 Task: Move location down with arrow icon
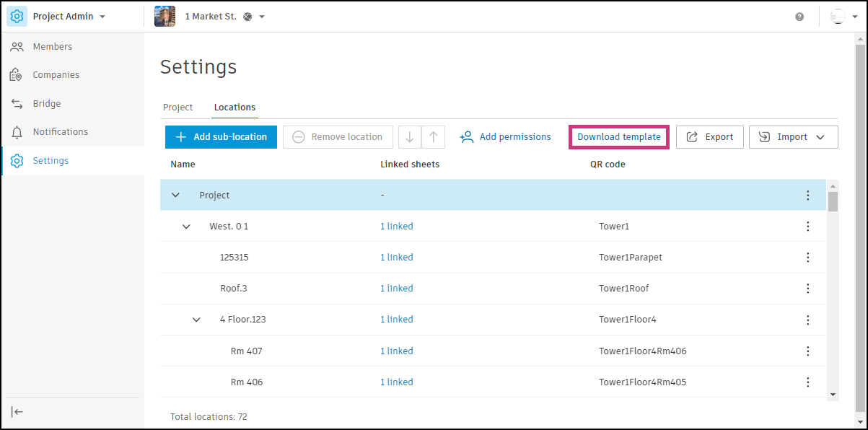[x=410, y=137]
